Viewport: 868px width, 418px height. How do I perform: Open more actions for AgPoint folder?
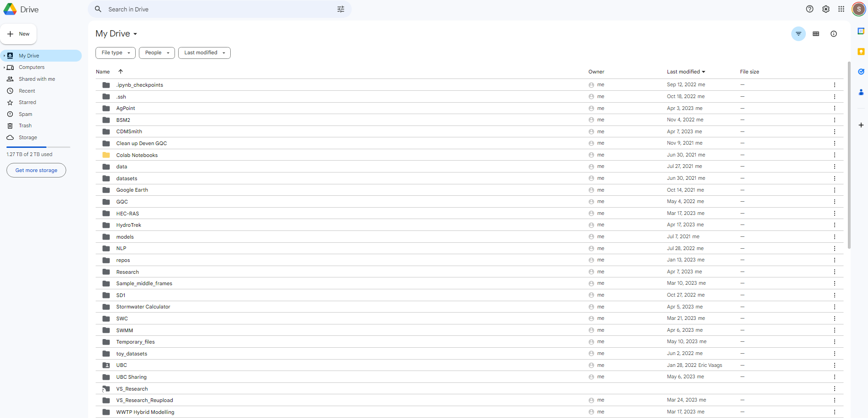[x=834, y=108]
